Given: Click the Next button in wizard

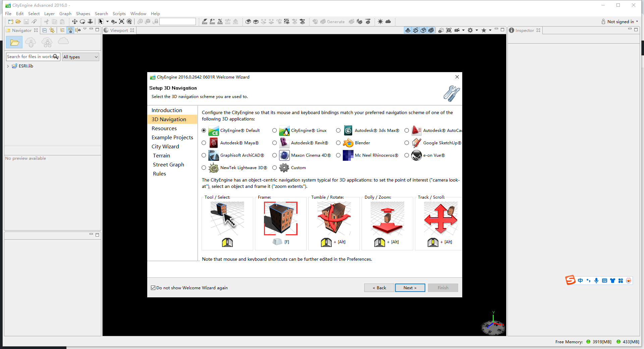Looking at the screenshot, I should click(410, 288).
